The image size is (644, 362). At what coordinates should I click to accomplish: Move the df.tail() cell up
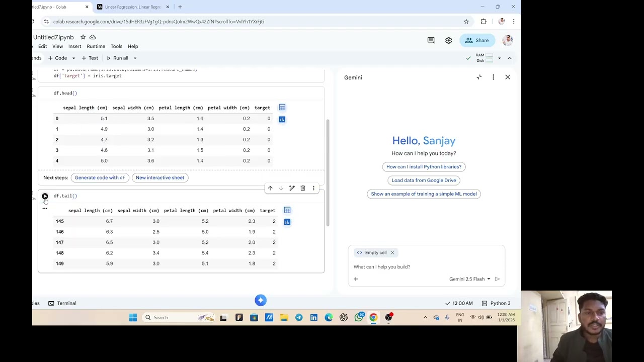(270, 188)
